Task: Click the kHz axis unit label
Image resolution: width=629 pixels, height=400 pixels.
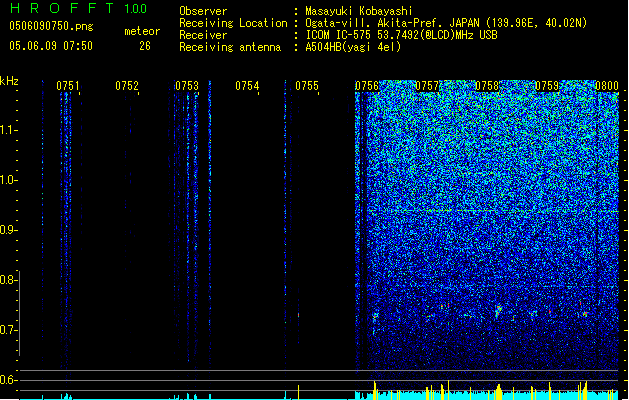Action: pyautogui.click(x=9, y=81)
